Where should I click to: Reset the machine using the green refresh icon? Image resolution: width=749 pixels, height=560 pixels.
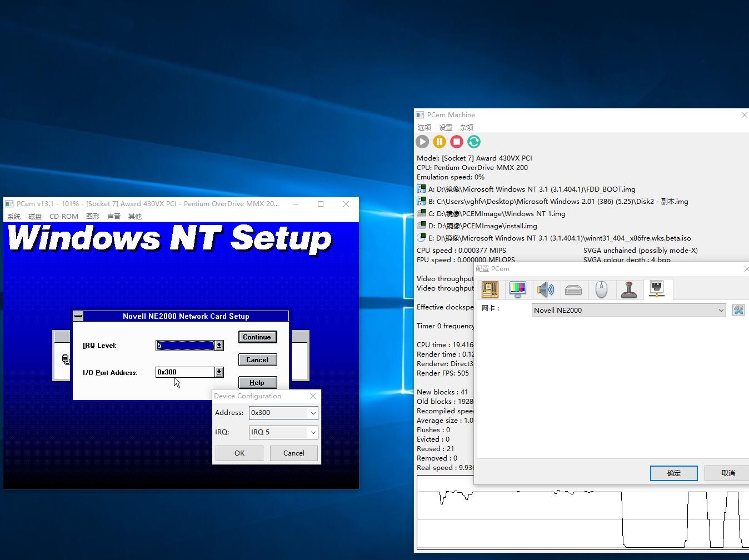474,142
